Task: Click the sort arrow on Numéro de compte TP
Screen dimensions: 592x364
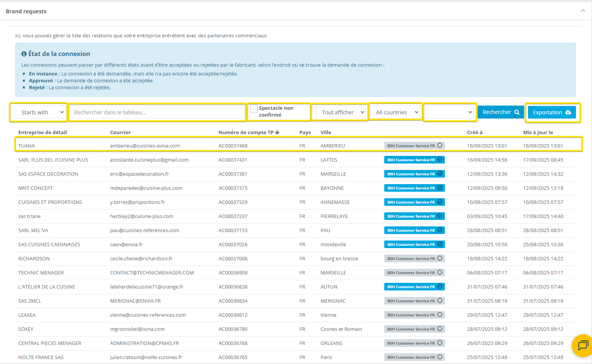Action: point(277,132)
